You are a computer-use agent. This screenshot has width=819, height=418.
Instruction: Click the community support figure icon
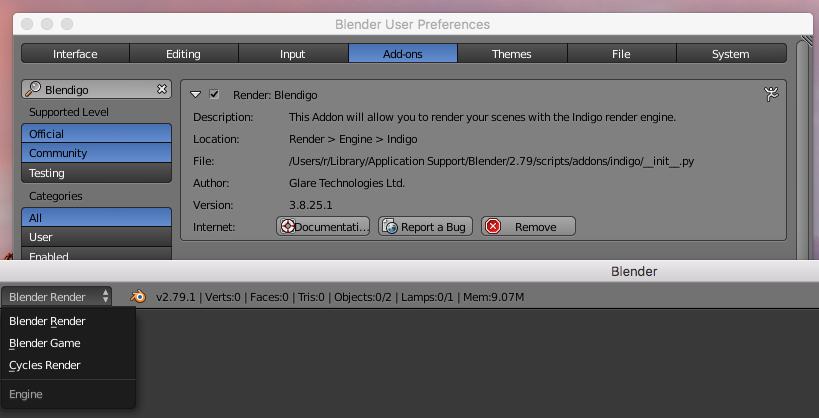[x=771, y=95]
